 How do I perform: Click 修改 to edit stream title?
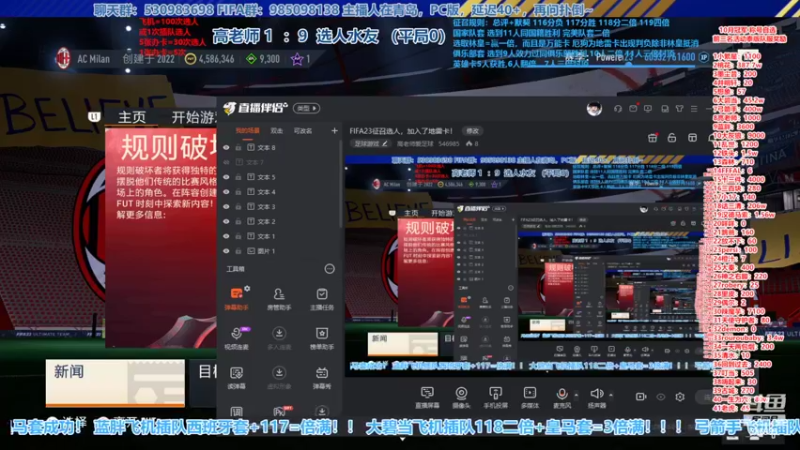click(x=473, y=131)
